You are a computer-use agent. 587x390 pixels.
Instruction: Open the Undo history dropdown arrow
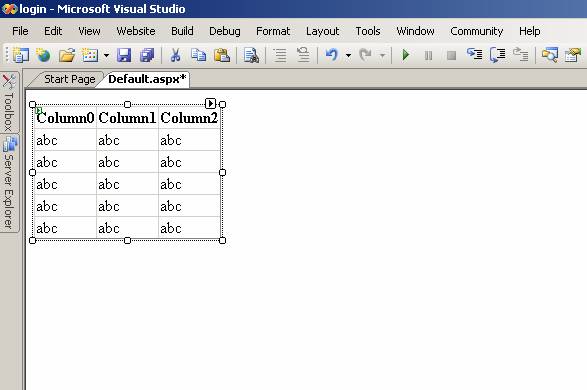349,56
